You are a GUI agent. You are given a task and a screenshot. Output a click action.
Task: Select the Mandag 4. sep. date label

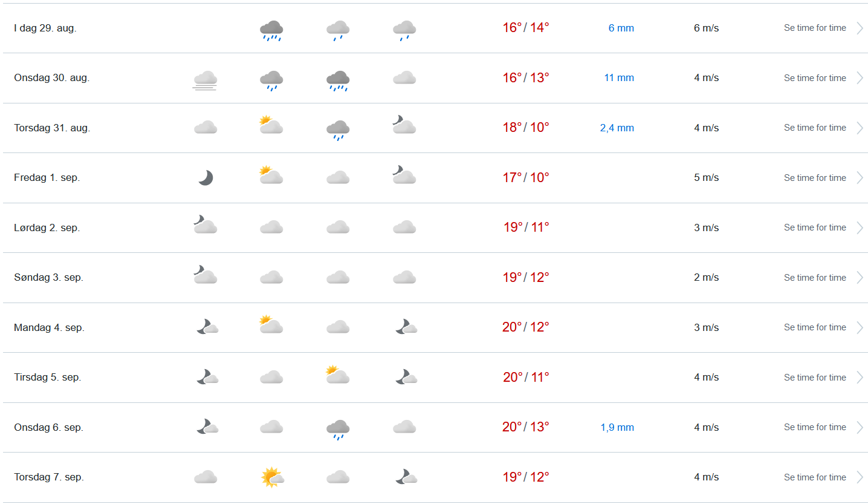49,328
